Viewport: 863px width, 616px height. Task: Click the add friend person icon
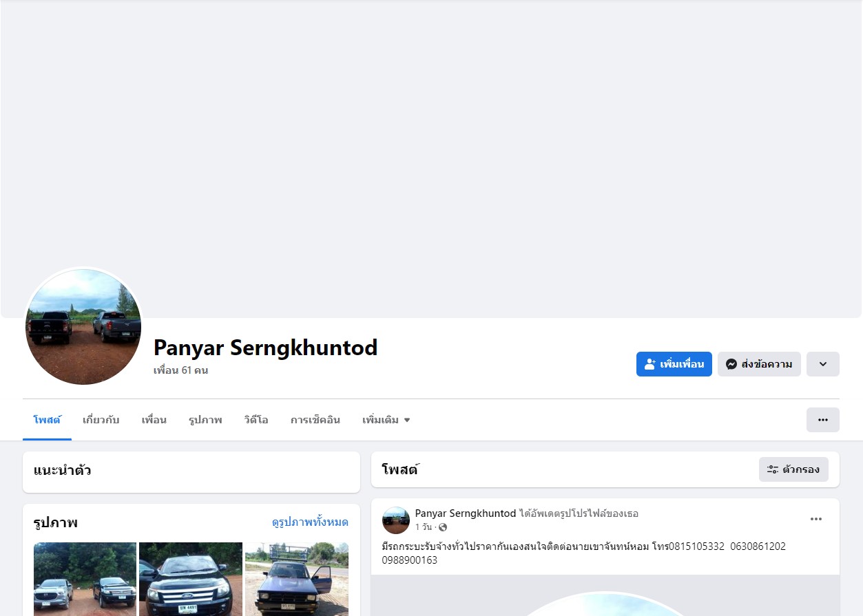(649, 364)
